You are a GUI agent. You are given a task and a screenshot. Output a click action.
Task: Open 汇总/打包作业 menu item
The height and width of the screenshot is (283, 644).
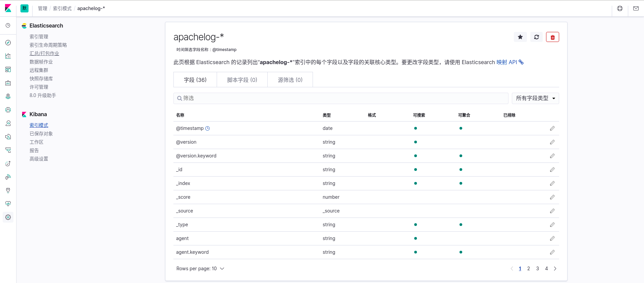click(x=44, y=53)
